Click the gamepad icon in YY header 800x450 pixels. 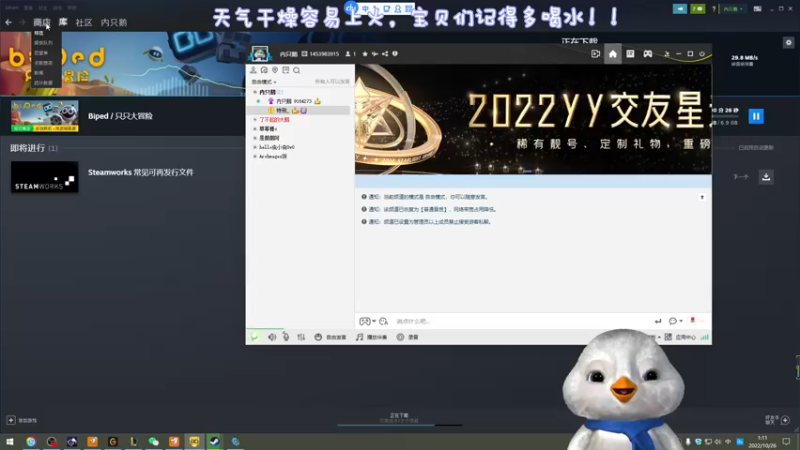[647, 54]
